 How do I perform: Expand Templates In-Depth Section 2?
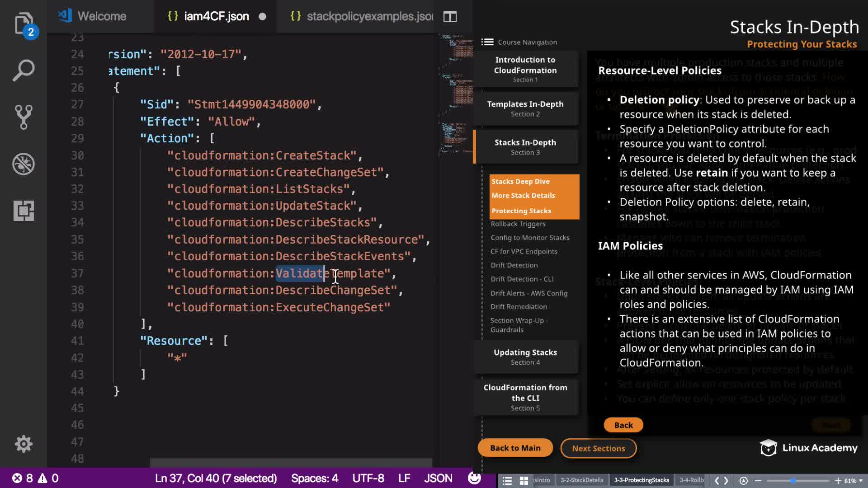pyautogui.click(x=525, y=108)
